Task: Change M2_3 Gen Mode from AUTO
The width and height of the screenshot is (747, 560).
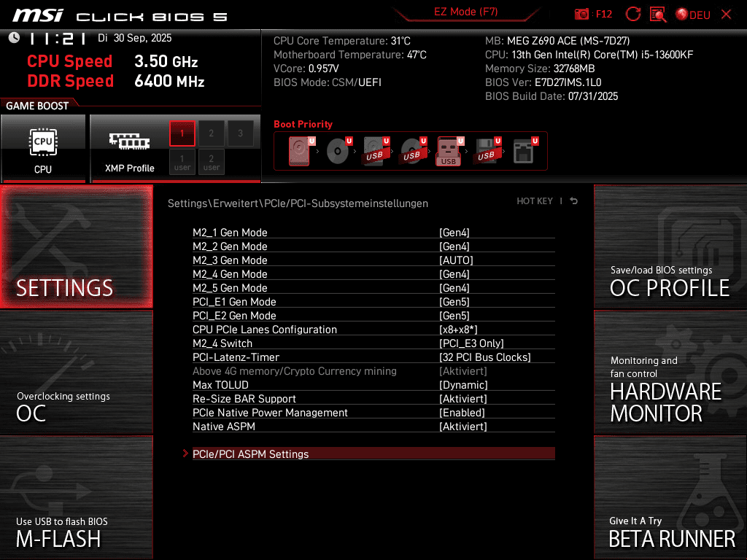Action: [373, 260]
